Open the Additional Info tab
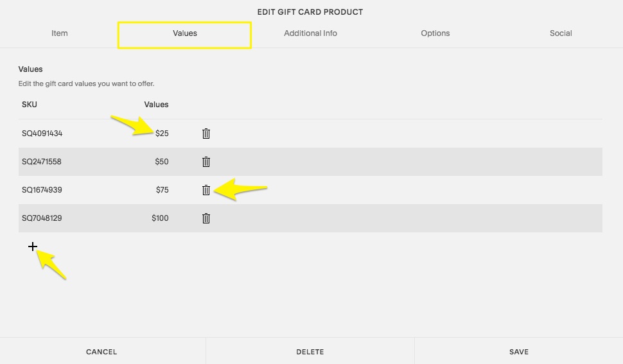The image size is (623, 364). (x=310, y=33)
